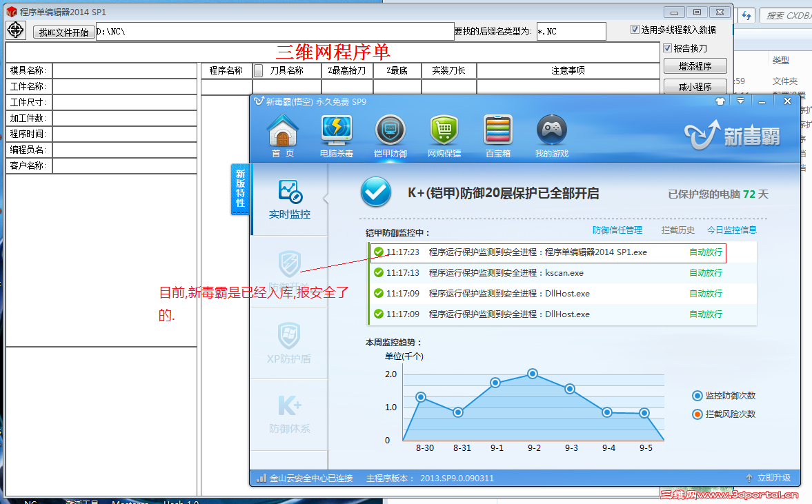Click the 加工件数 value field
The width and height of the screenshot is (812, 504).
coord(124,118)
